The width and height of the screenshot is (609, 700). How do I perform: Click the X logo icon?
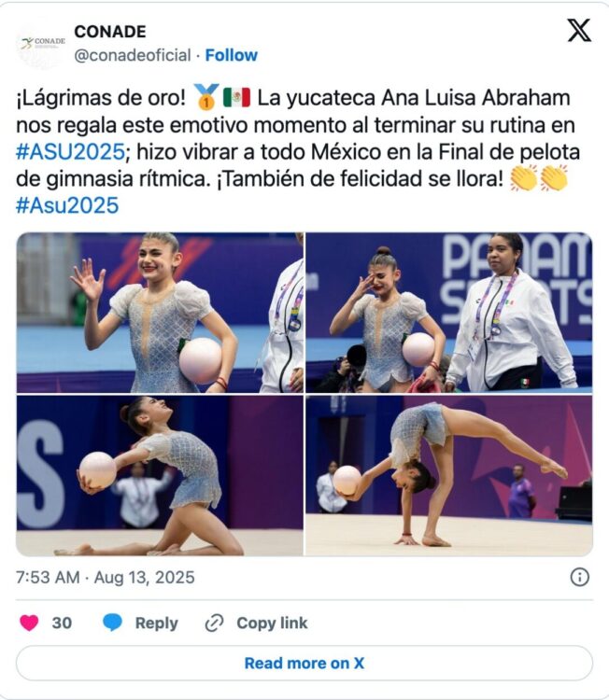579,31
